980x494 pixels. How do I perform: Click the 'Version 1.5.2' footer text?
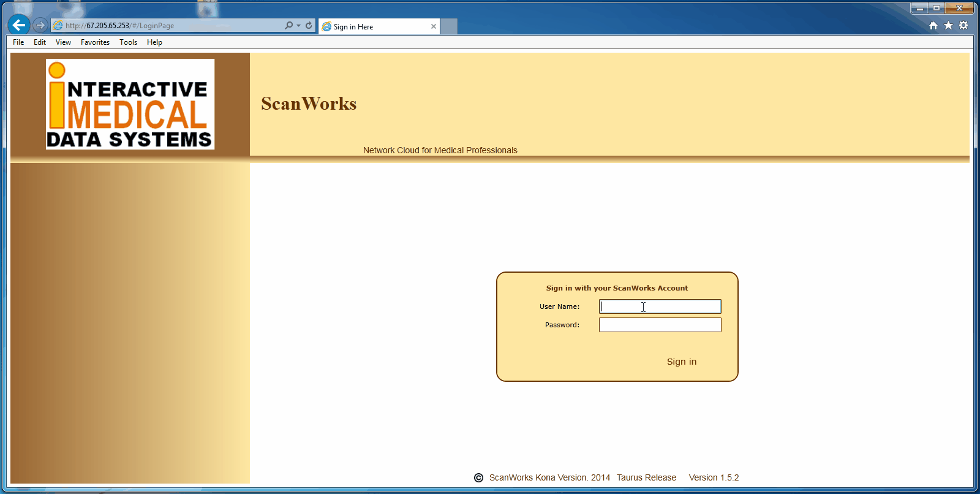click(x=714, y=477)
